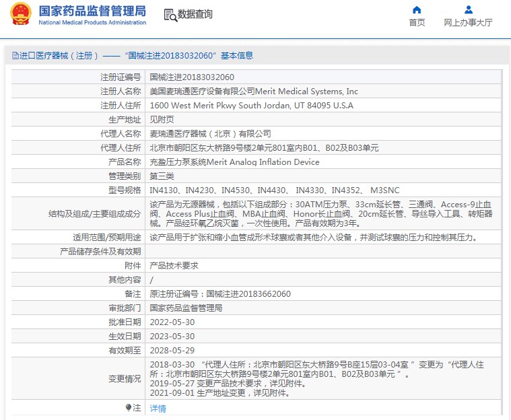Viewport: 511px width, 420px height.
Task: Click the 适用范围/预期用途 label
Action: [106, 237]
